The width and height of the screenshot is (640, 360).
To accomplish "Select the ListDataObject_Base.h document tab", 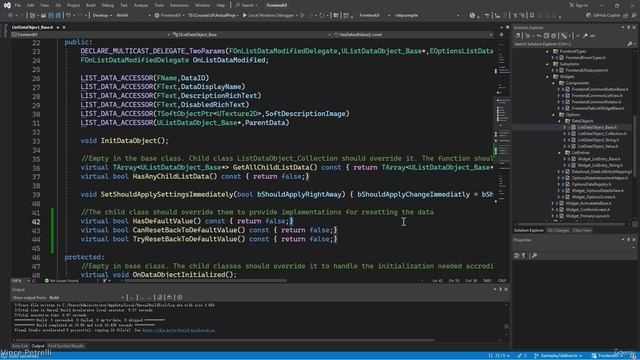I will (32, 27).
